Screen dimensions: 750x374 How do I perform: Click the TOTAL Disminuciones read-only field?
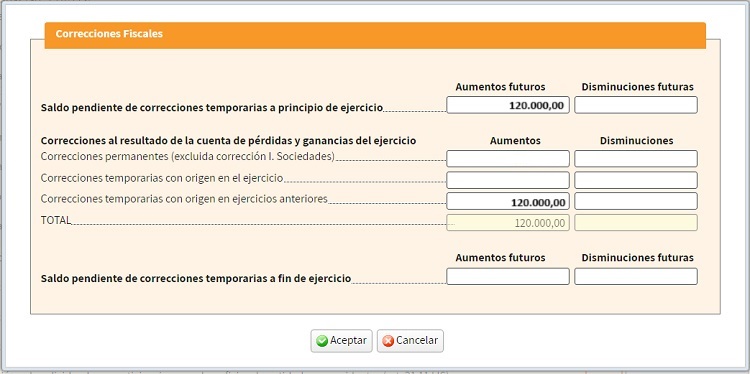pos(636,222)
